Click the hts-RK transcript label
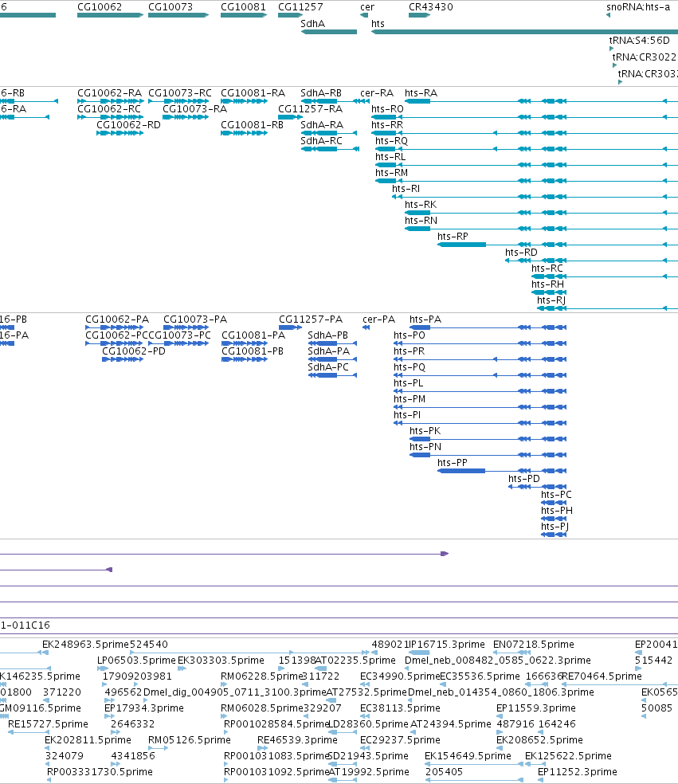 [x=421, y=205]
